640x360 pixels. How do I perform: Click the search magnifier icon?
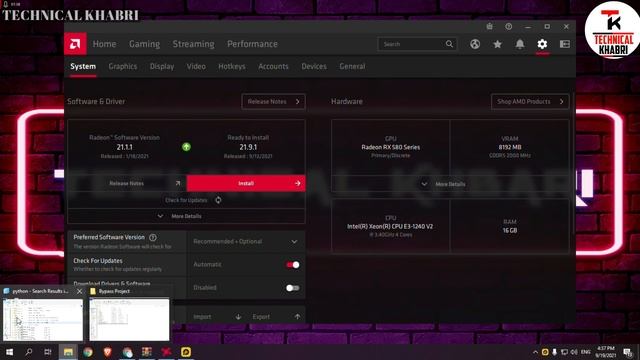coord(449,44)
